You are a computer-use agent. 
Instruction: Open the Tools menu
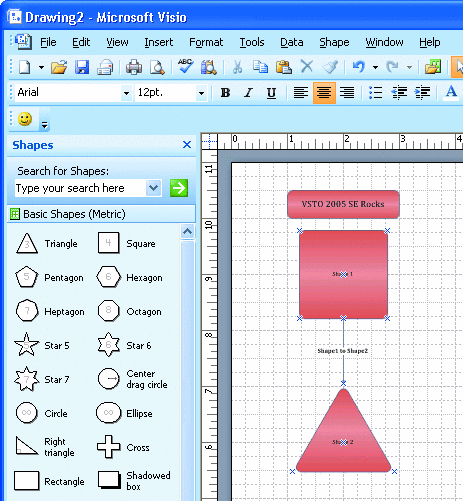click(252, 42)
